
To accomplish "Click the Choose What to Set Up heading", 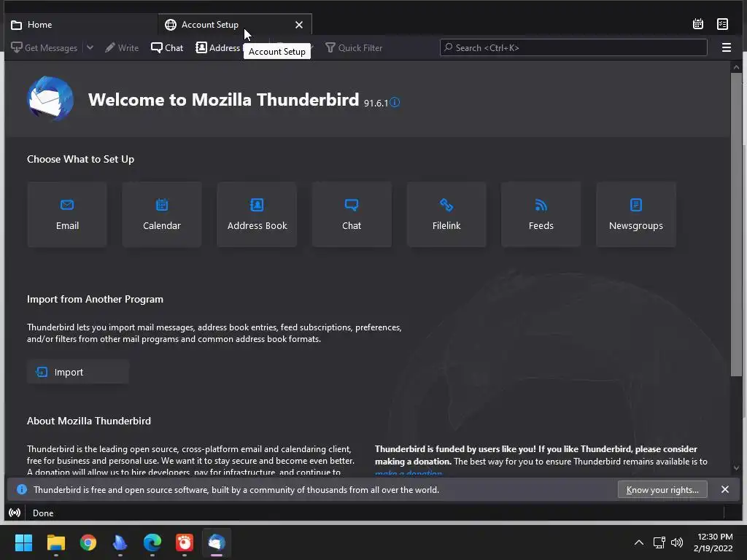I will click(80, 159).
